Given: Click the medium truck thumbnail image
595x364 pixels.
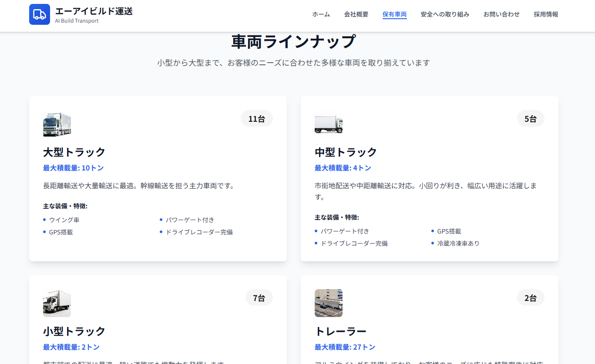Looking at the screenshot, I should tap(329, 124).
